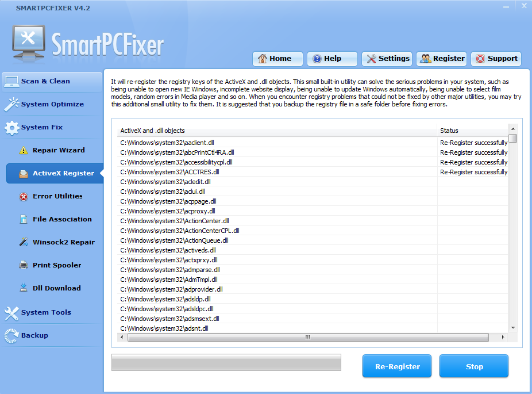
Task: Open the System Optimize section
Action: point(52,104)
